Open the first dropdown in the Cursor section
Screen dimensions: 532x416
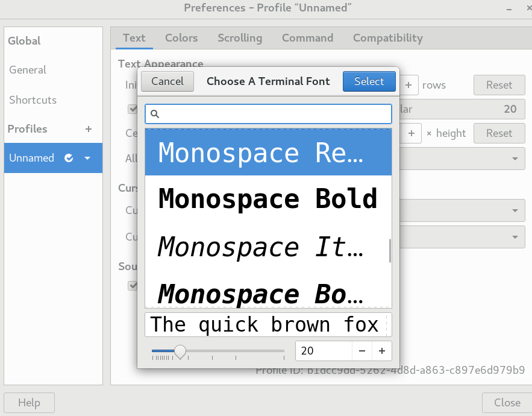click(x=464, y=210)
